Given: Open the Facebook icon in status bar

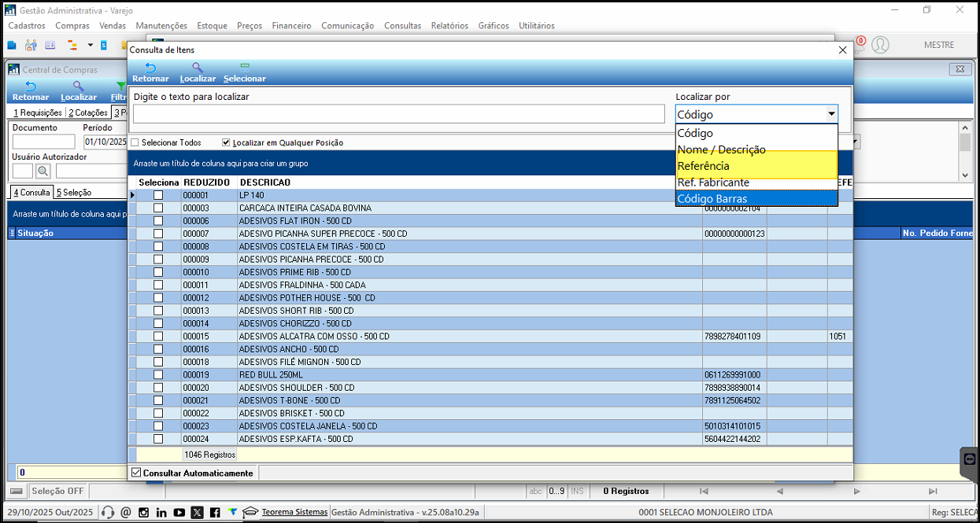Looking at the screenshot, I should pos(215,513).
